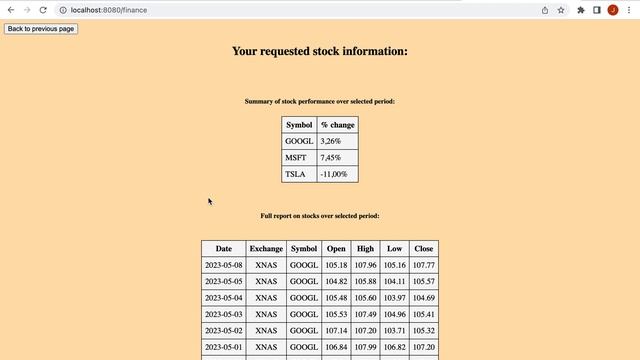Click the high price 107.99
The image size is (640, 360).
click(x=365, y=347)
